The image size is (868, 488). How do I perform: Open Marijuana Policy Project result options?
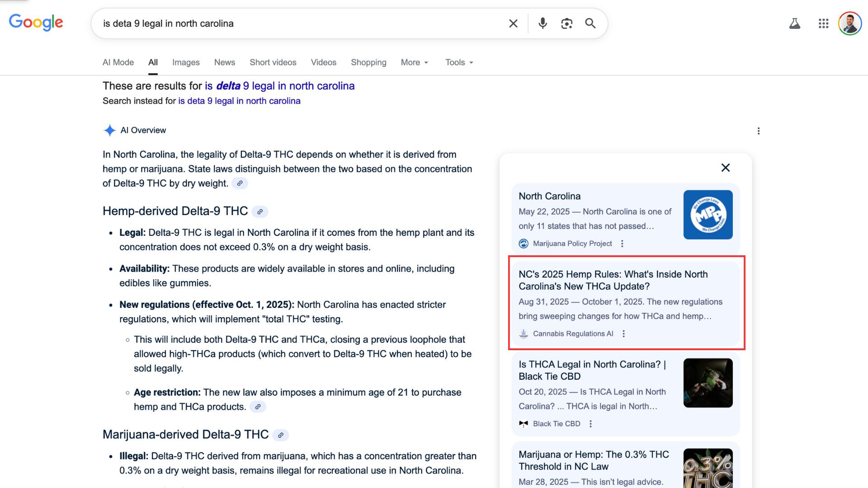[622, 244]
